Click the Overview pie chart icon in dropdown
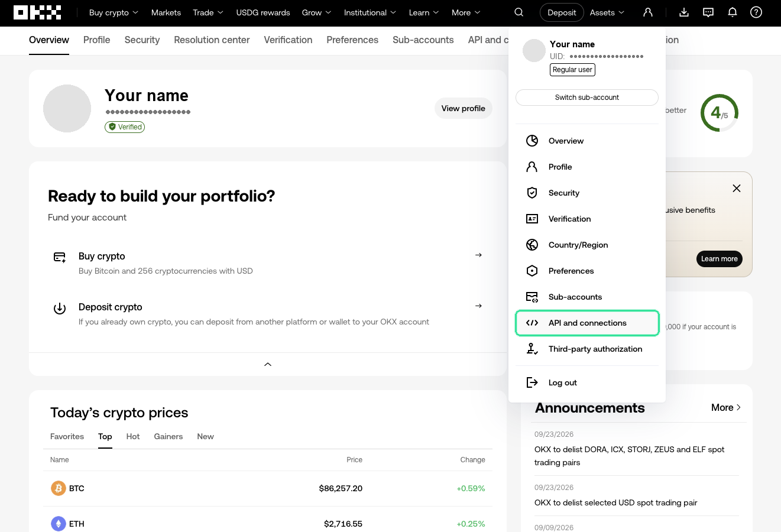Image resolution: width=781 pixels, height=532 pixels. tap(532, 141)
